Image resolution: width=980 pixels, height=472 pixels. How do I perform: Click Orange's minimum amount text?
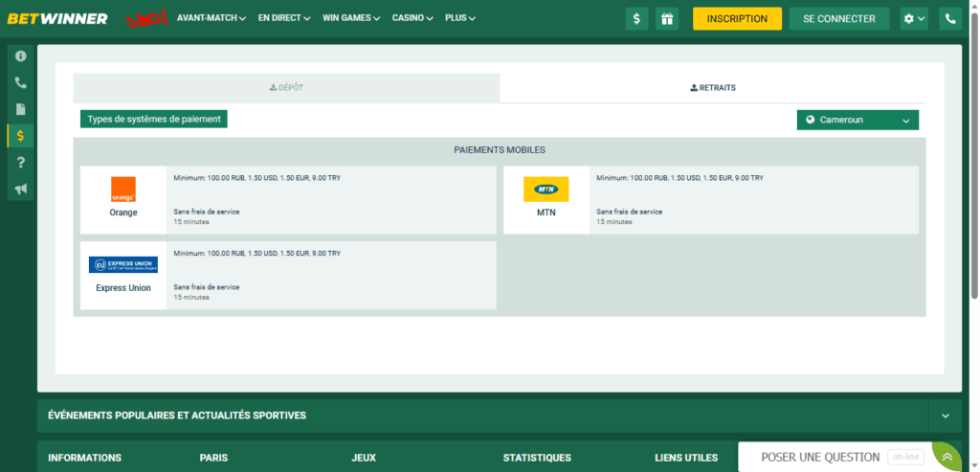[256, 178]
